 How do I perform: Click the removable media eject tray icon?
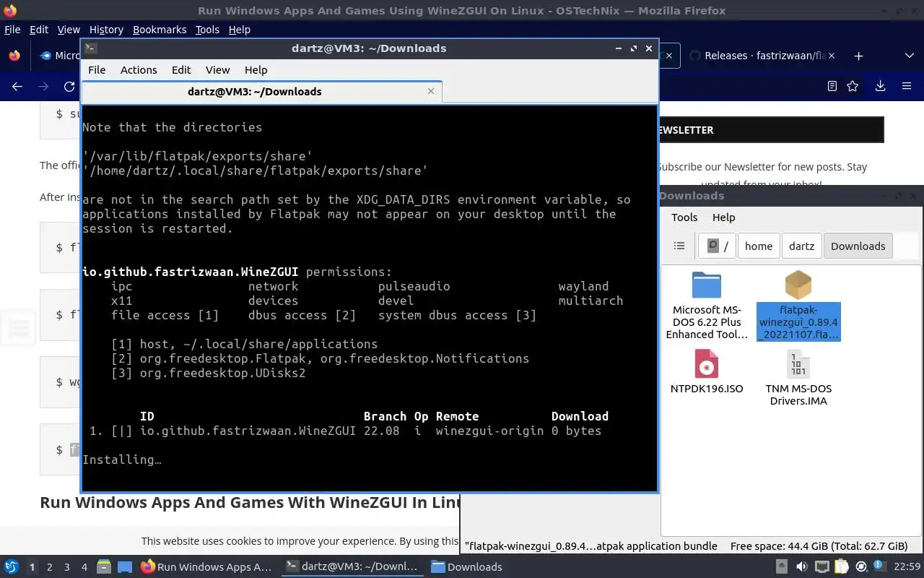pos(781,566)
